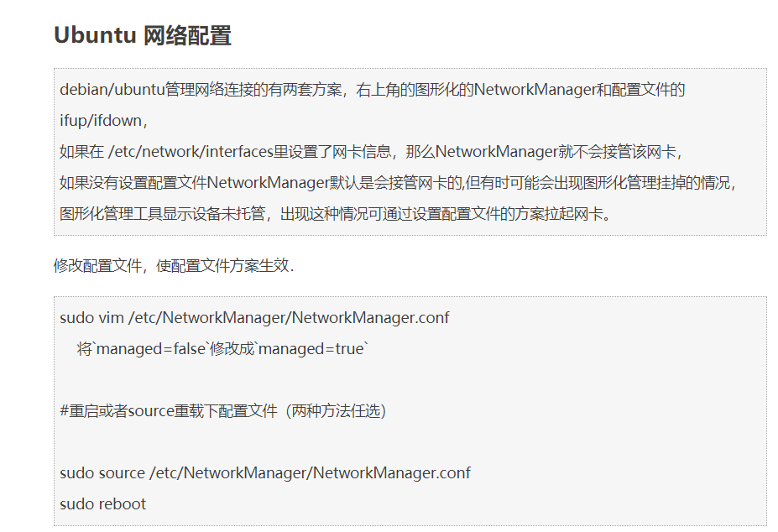
Task: Click the 'managed=false' text
Action: pyautogui.click(x=150, y=349)
